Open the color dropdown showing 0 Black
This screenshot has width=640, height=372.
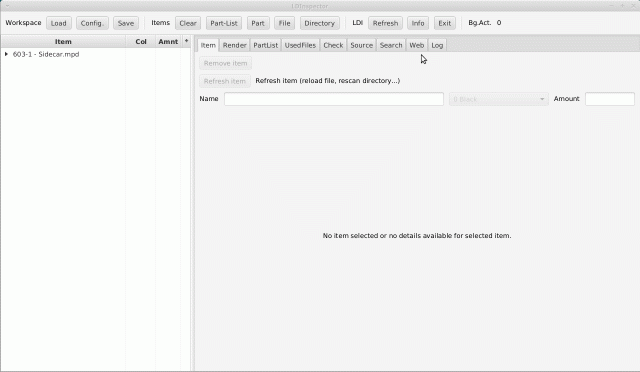(x=499, y=99)
